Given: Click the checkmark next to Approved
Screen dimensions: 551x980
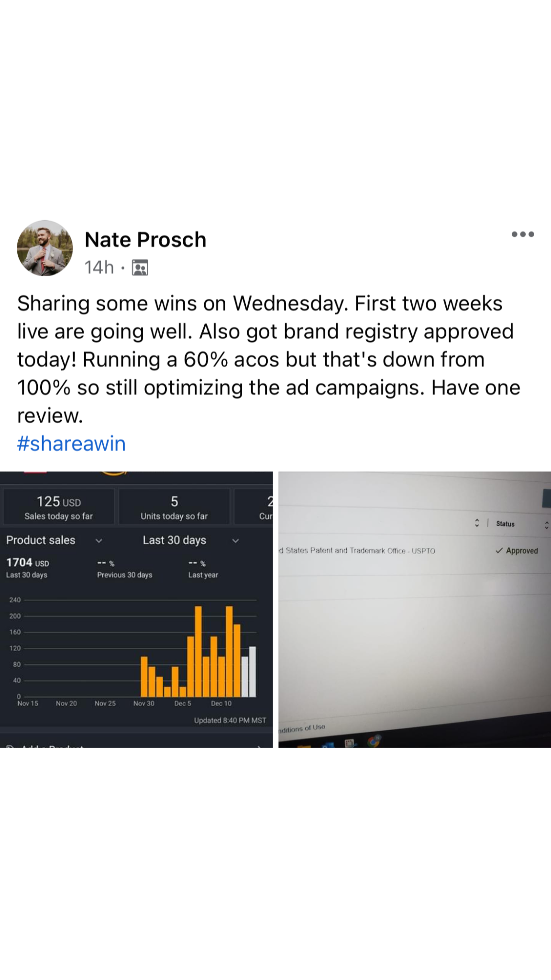Looking at the screenshot, I should coord(499,551).
